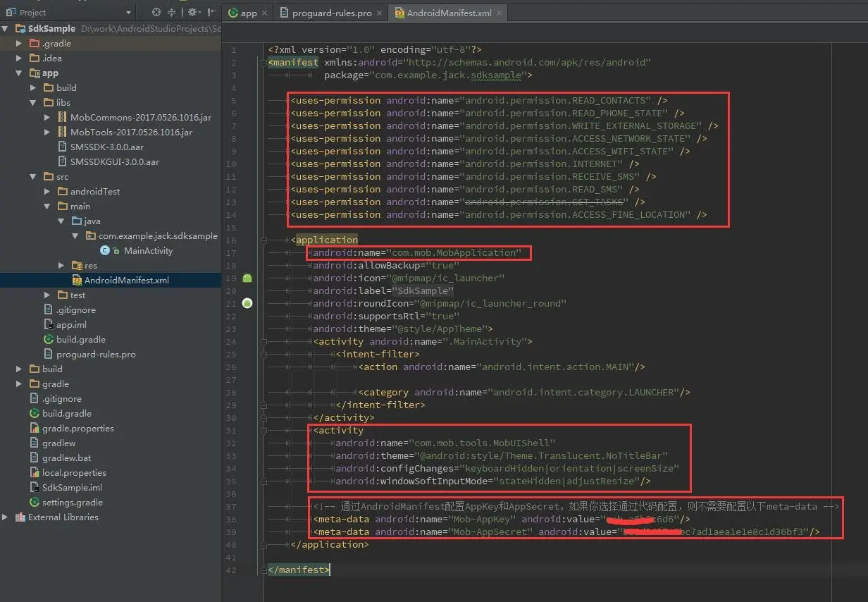868x602 pixels.
Task: Collapse the libs folder
Action: pyautogui.click(x=33, y=102)
